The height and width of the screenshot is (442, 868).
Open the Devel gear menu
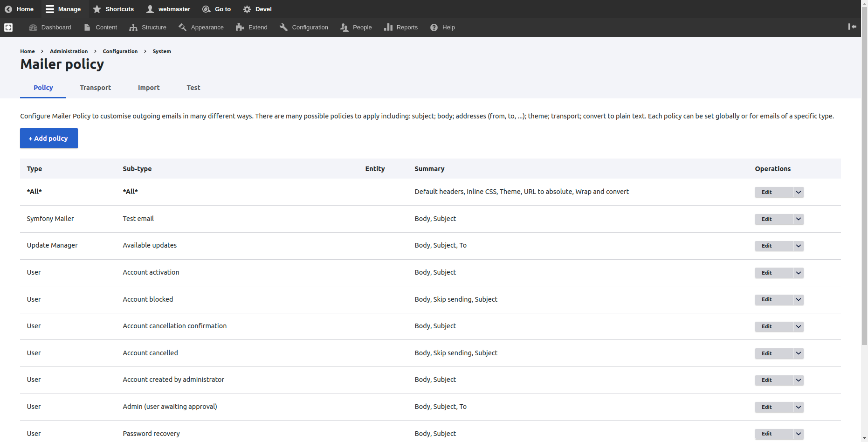click(247, 9)
